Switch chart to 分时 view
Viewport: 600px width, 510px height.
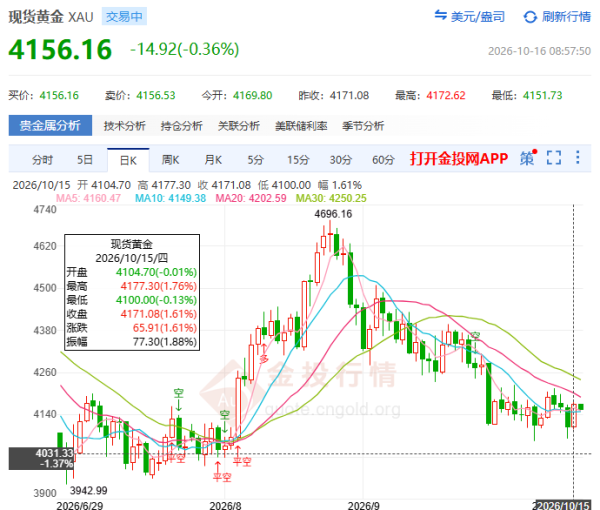pyautogui.click(x=42, y=160)
